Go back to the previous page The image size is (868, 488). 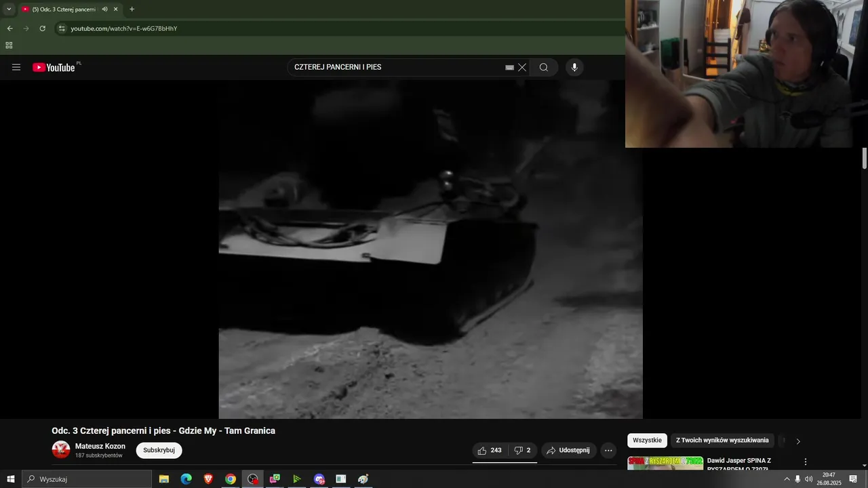[9, 28]
